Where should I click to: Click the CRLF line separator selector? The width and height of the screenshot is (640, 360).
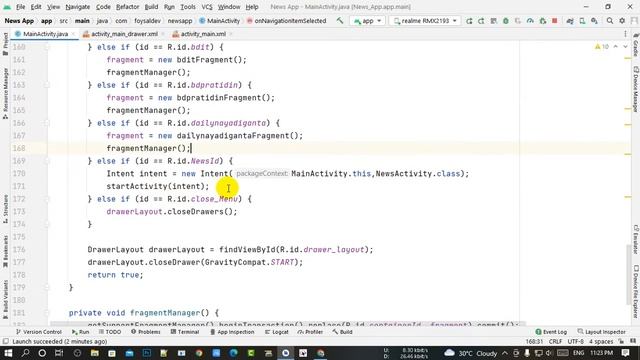(x=555, y=341)
